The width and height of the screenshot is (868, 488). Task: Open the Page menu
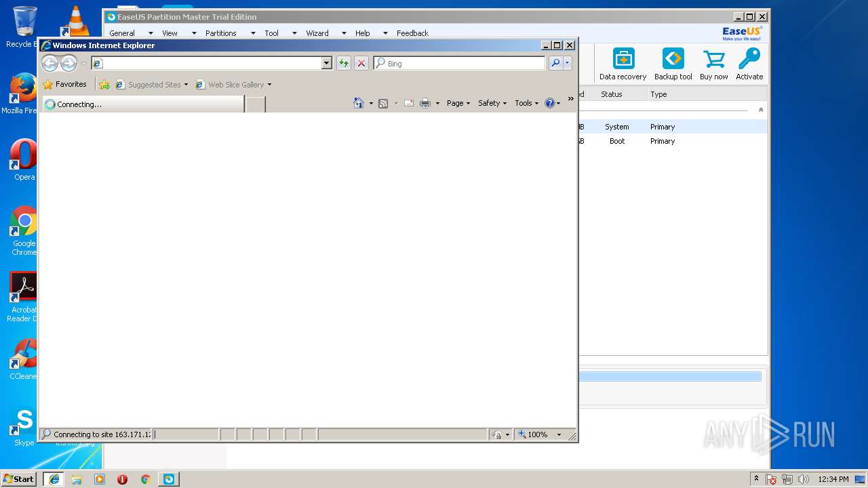tap(458, 103)
